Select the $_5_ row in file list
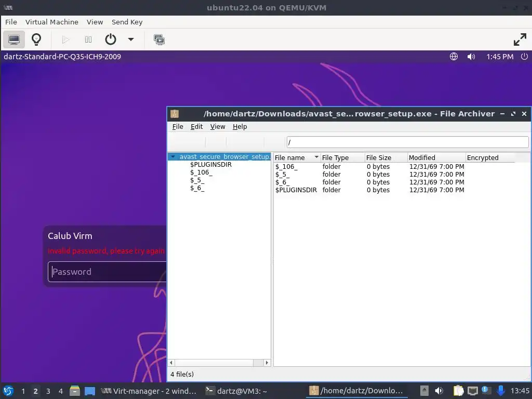This screenshot has width=532, height=399. coord(394,175)
